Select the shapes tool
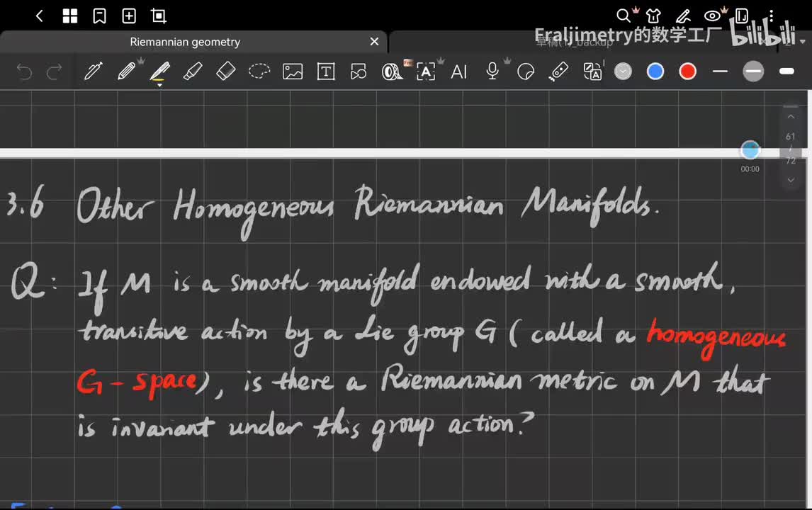Viewport: 812px width, 510px height. [x=359, y=72]
